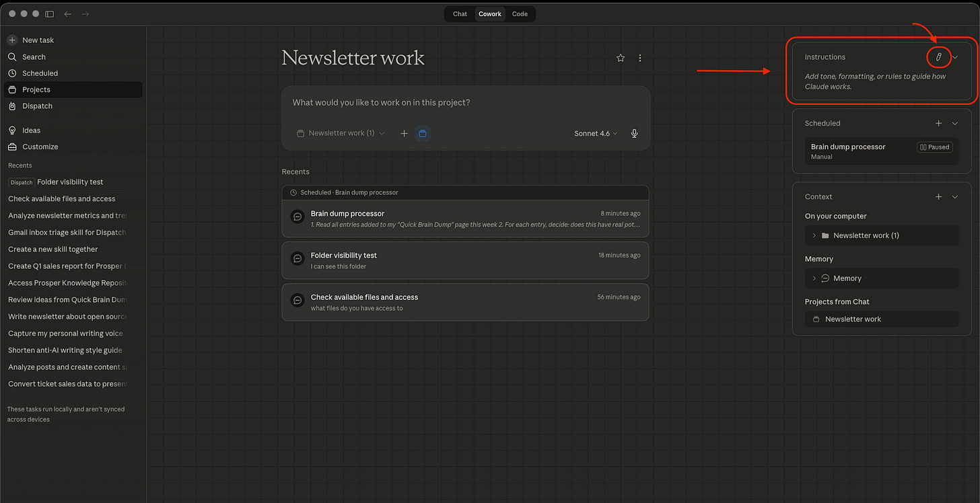Switch to the Chat tab
This screenshot has width=980, height=503.
coord(460,14)
